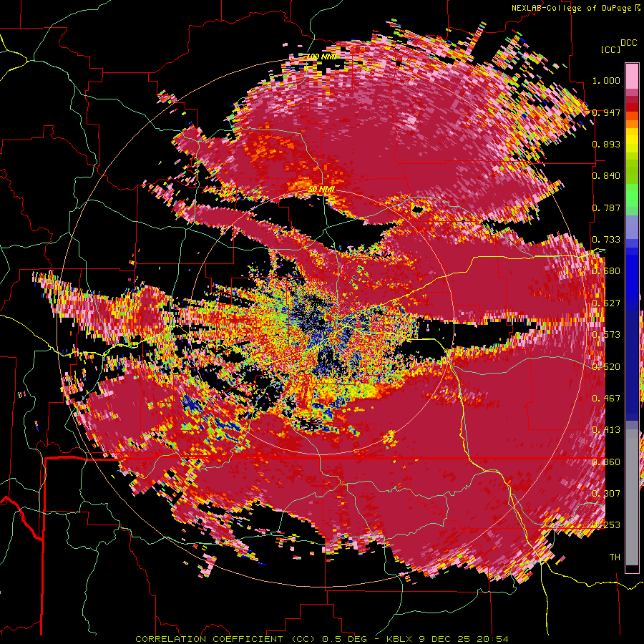Select the 0.520 scale value
Image resolution: width=644 pixels, height=644 pixels.
606,367
